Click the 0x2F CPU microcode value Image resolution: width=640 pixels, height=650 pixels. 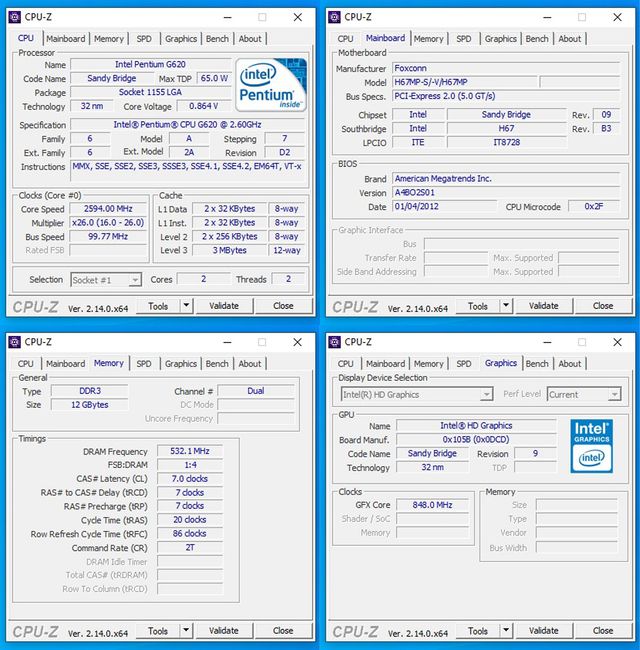coord(594,206)
